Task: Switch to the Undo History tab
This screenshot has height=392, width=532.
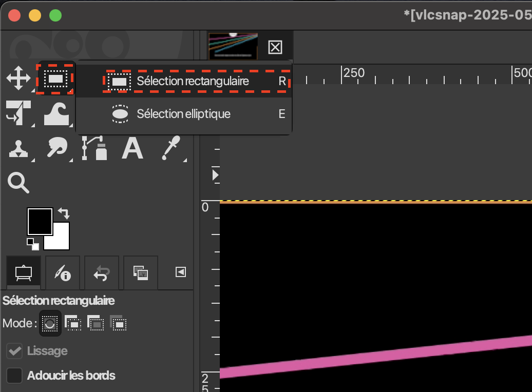Action: [x=101, y=273]
